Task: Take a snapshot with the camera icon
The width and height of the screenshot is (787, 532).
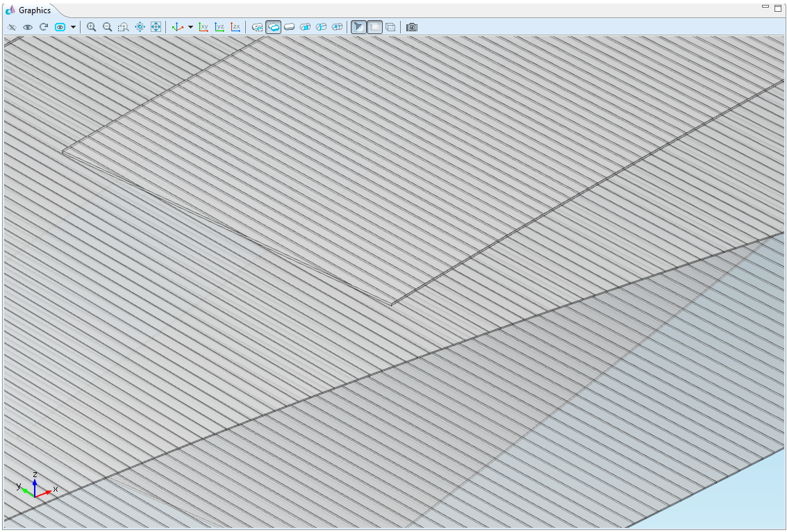Action: [x=412, y=27]
